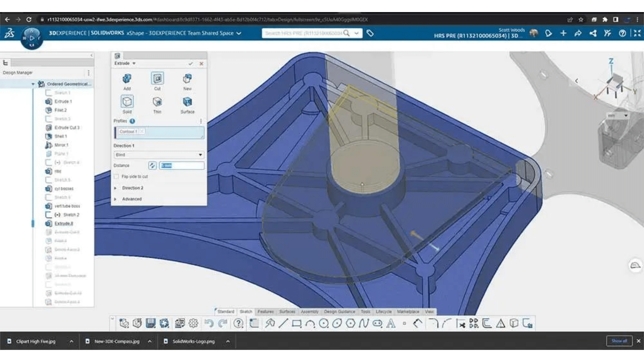Expand the Advanced section

115,199
